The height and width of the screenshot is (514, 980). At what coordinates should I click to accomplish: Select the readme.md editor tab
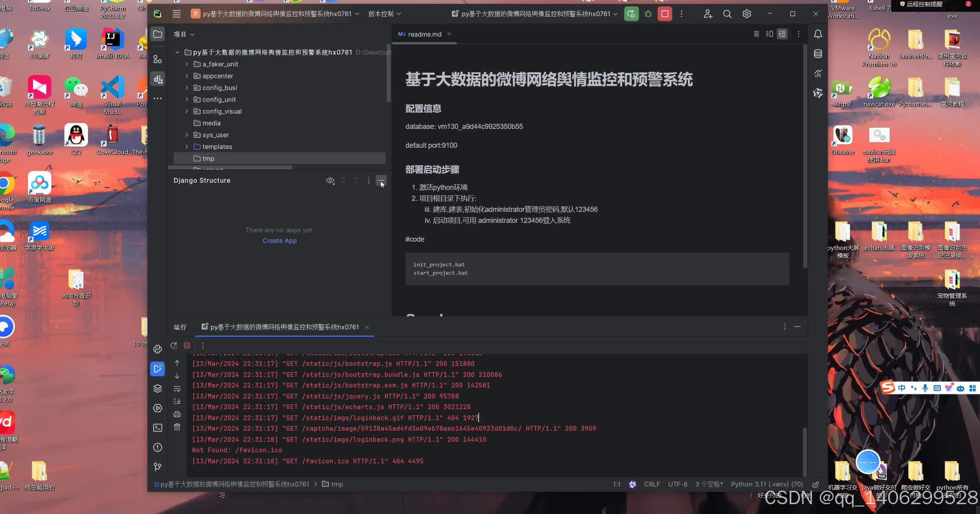(x=424, y=34)
